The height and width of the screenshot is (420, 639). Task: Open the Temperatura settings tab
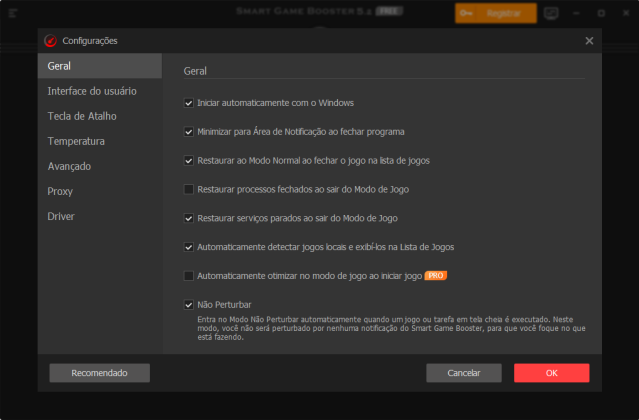coord(100,141)
